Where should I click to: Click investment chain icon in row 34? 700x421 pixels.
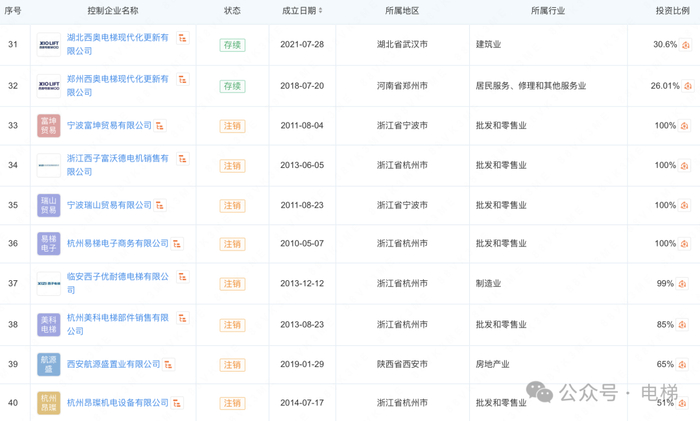[684, 166]
